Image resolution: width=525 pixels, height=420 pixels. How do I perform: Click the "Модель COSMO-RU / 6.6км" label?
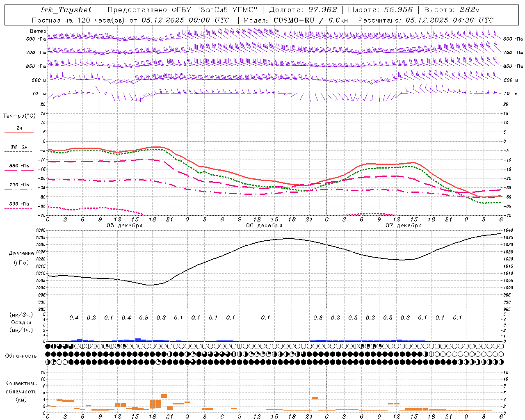pyautogui.click(x=296, y=20)
